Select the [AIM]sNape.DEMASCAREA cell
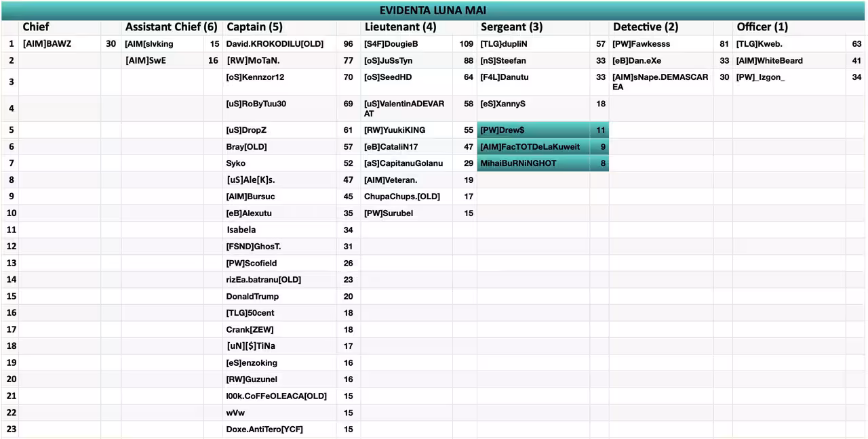 click(661, 82)
